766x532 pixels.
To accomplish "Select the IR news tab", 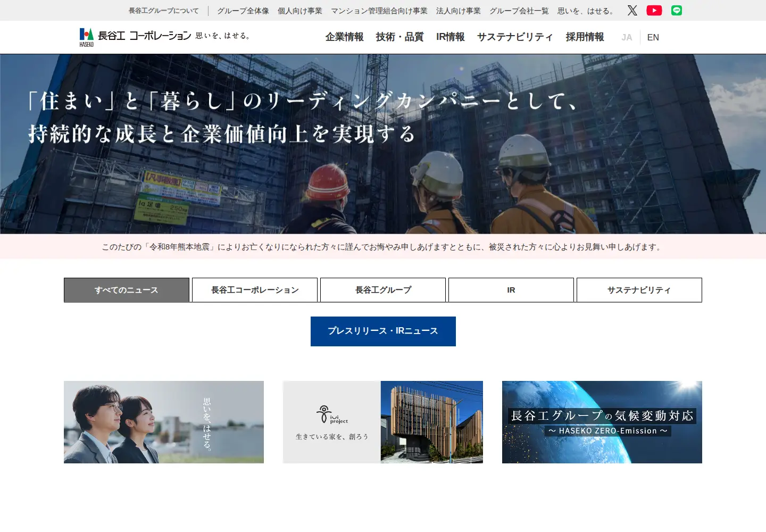I will click(x=511, y=290).
